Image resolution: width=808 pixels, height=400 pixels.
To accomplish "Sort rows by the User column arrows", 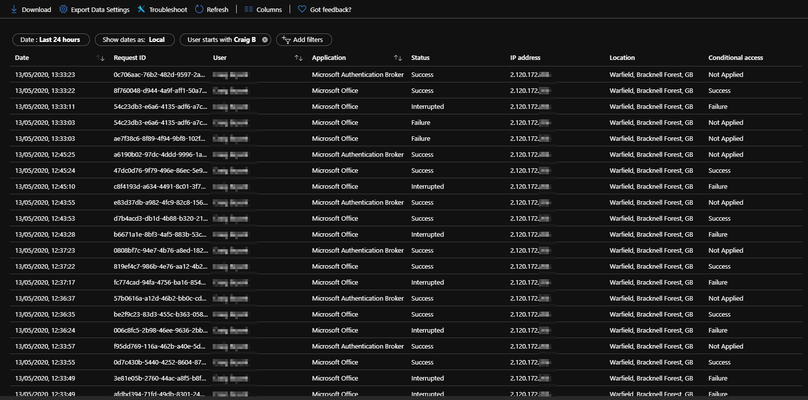I will click(298, 58).
